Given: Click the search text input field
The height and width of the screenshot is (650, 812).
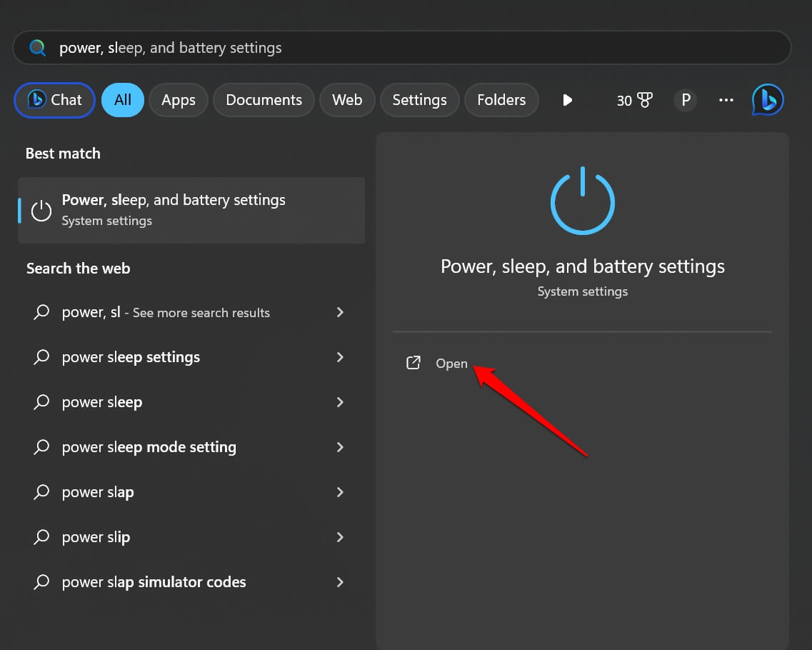Looking at the screenshot, I should coord(402,48).
